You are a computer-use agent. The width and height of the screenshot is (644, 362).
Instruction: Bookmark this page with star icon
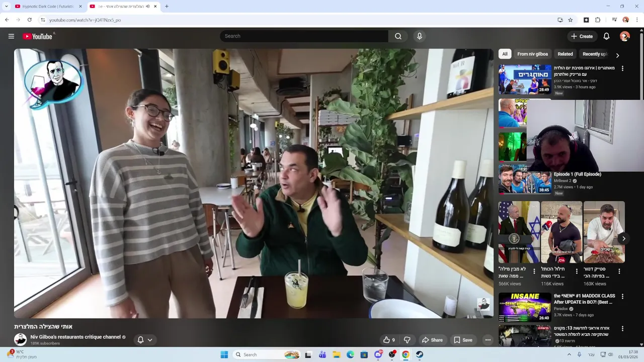571,20
